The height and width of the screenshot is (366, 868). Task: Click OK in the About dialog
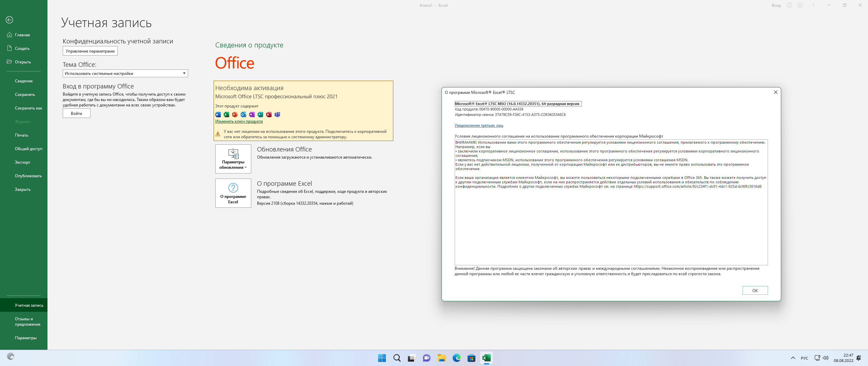tap(755, 290)
